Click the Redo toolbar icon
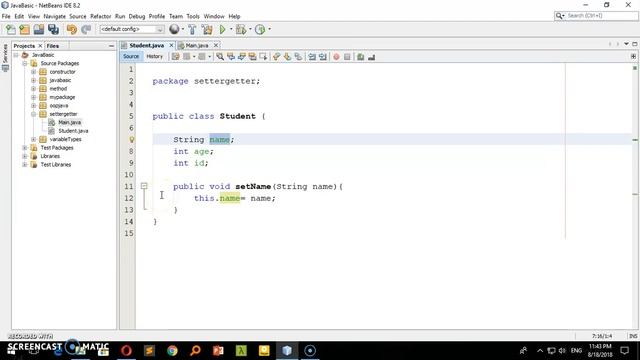 tap(86, 29)
